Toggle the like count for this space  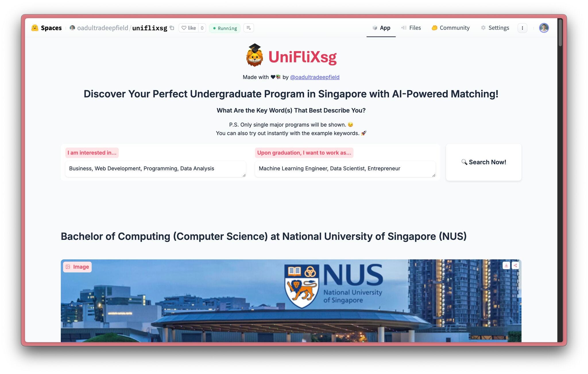(x=189, y=27)
